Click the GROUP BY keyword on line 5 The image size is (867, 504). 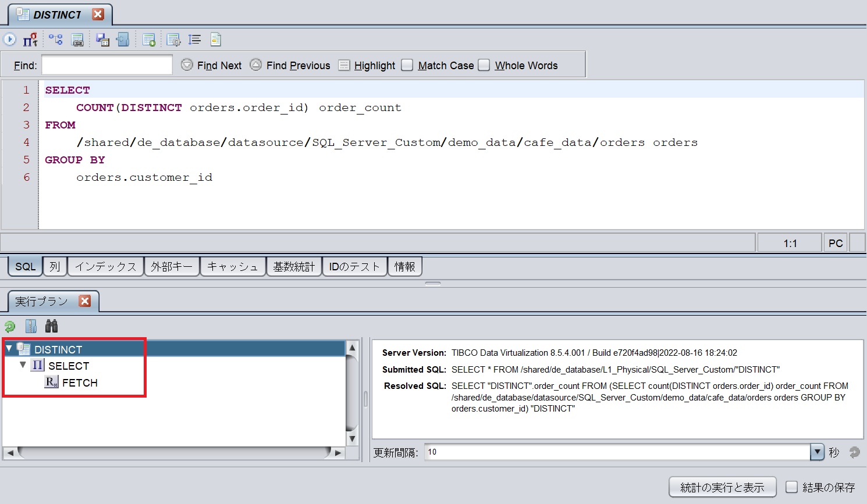point(75,160)
